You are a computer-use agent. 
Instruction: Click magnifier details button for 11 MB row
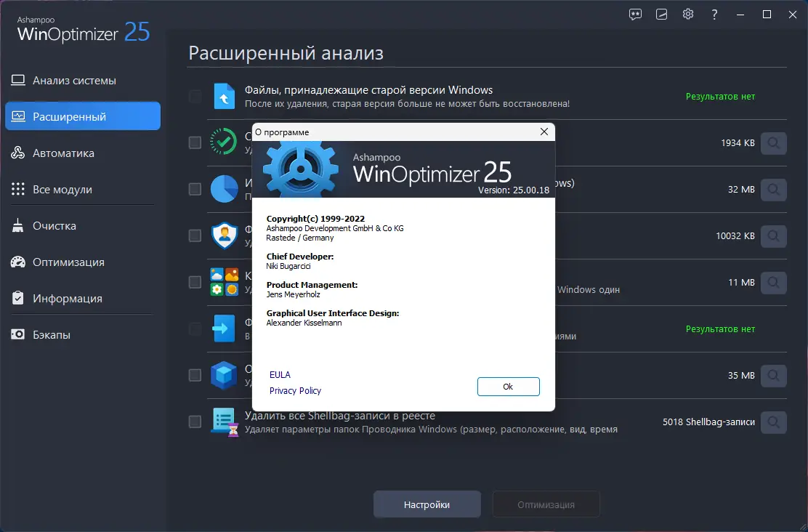coord(773,282)
